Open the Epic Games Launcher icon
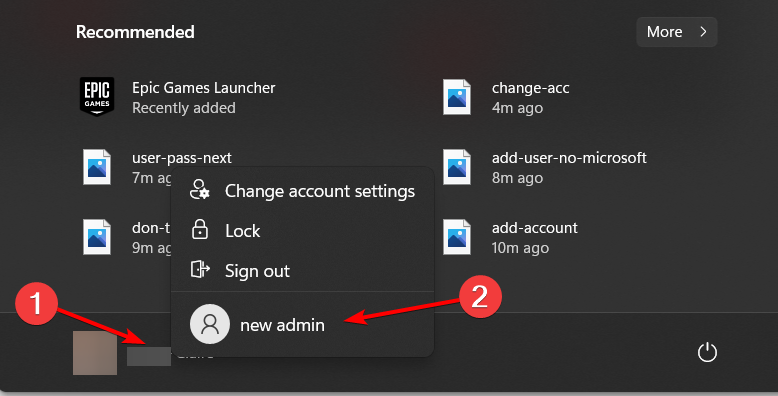 pos(97,97)
